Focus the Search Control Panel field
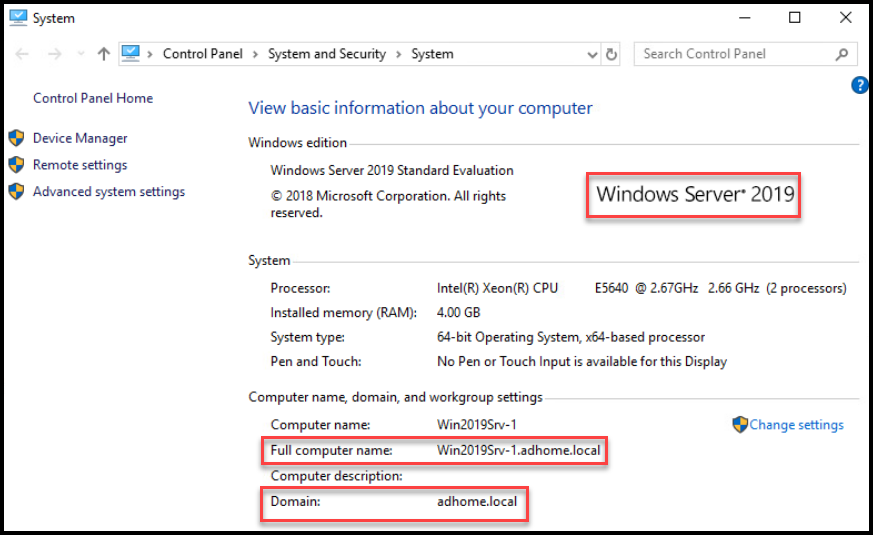The height and width of the screenshot is (535, 873). pos(746,54)
